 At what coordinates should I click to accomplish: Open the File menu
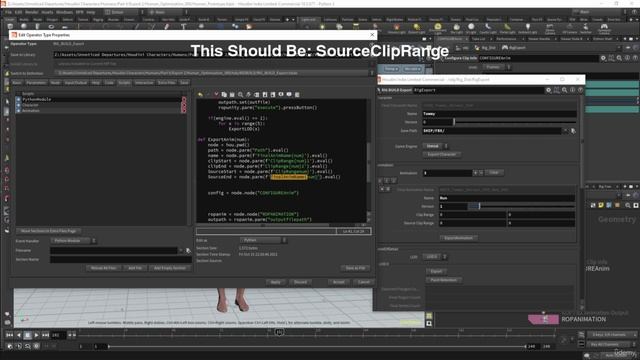(8, 12)
